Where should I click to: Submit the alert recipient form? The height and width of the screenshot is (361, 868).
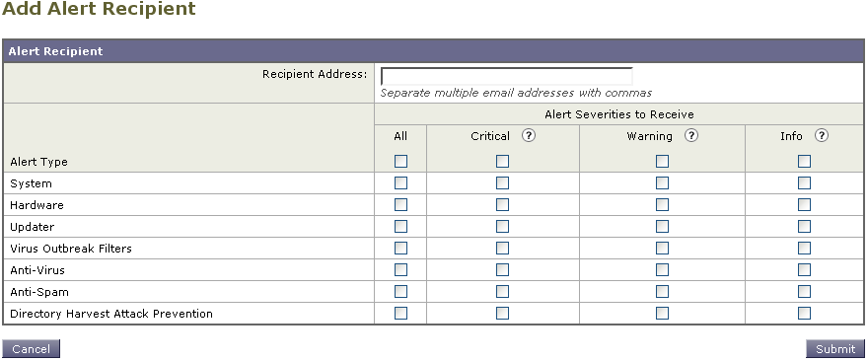point(835,349)
